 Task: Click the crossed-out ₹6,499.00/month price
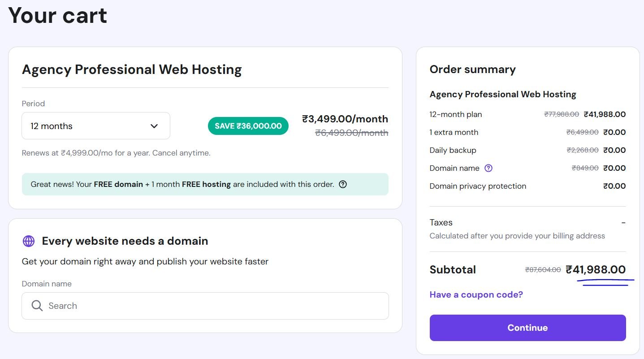coord(351,133)
